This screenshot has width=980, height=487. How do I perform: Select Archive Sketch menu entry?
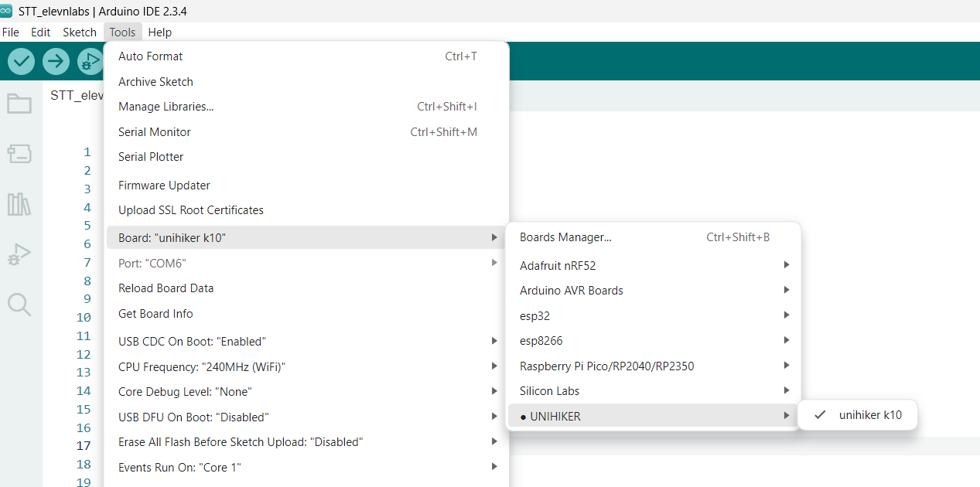tap(306, 82)
